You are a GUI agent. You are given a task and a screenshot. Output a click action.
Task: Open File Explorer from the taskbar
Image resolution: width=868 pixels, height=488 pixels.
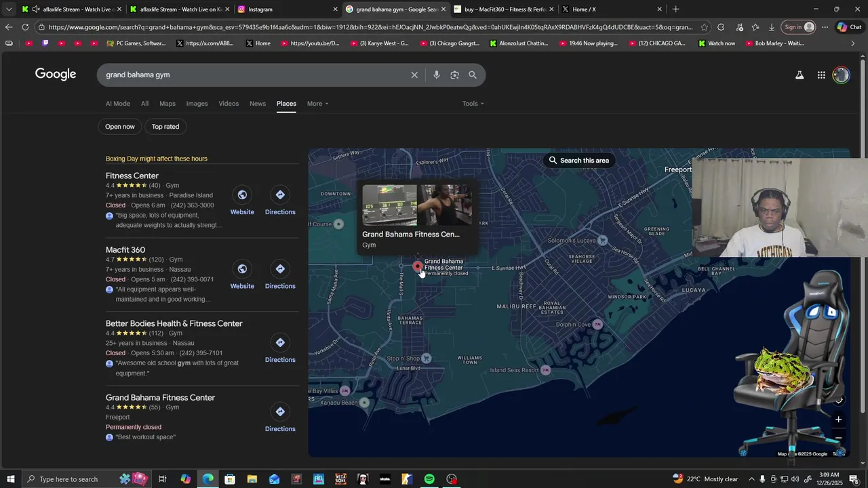click(x=252, y=479)
